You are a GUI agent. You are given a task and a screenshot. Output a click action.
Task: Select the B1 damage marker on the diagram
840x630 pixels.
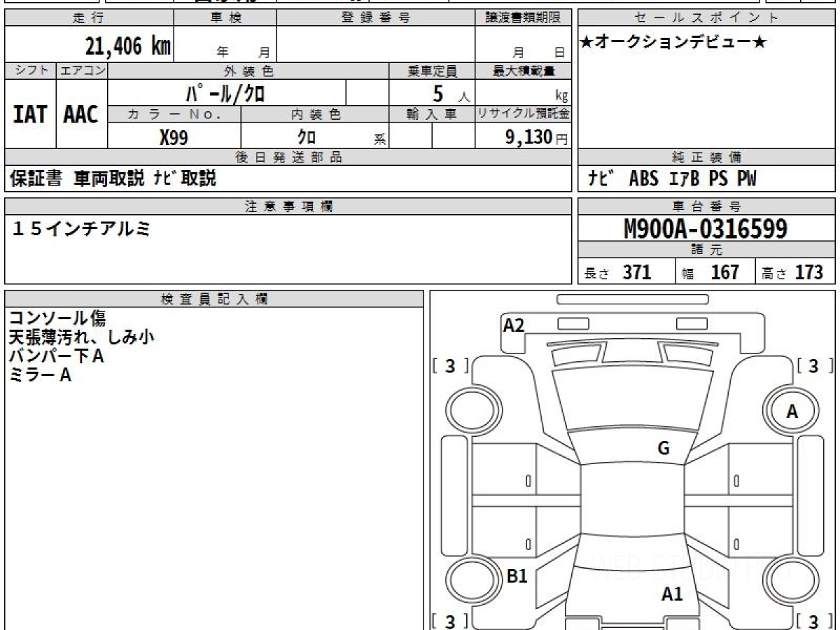point(517,576)
